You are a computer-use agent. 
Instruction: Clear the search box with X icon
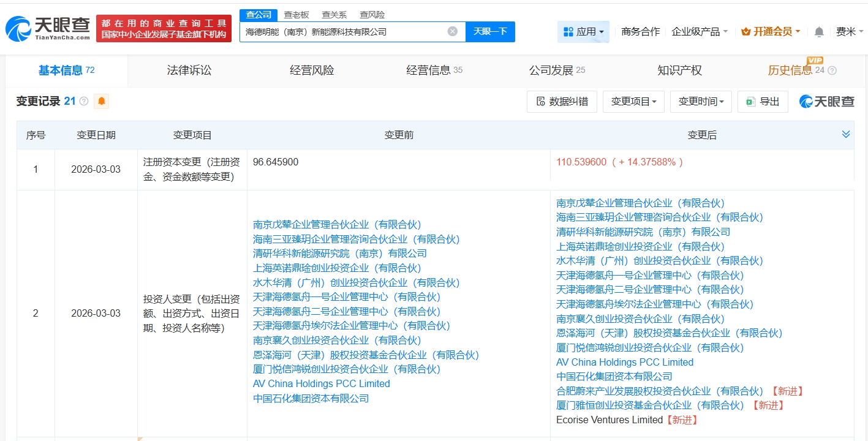[452, 31]
